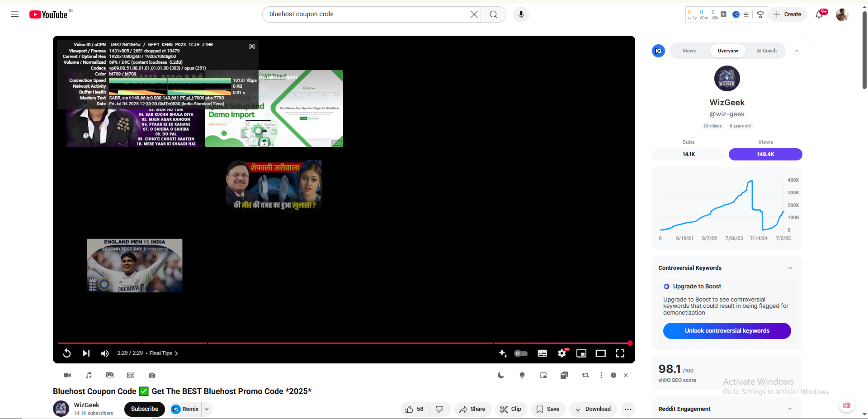This screenshot has height=419, width=868.
Task: Subscribe to the WizGeek channel
Action: coord(145,409)
